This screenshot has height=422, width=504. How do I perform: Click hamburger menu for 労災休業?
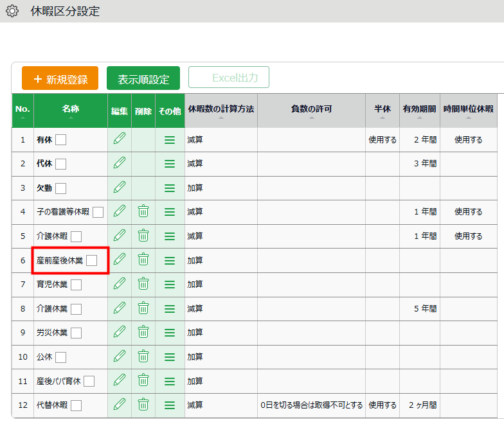point(170,333)
